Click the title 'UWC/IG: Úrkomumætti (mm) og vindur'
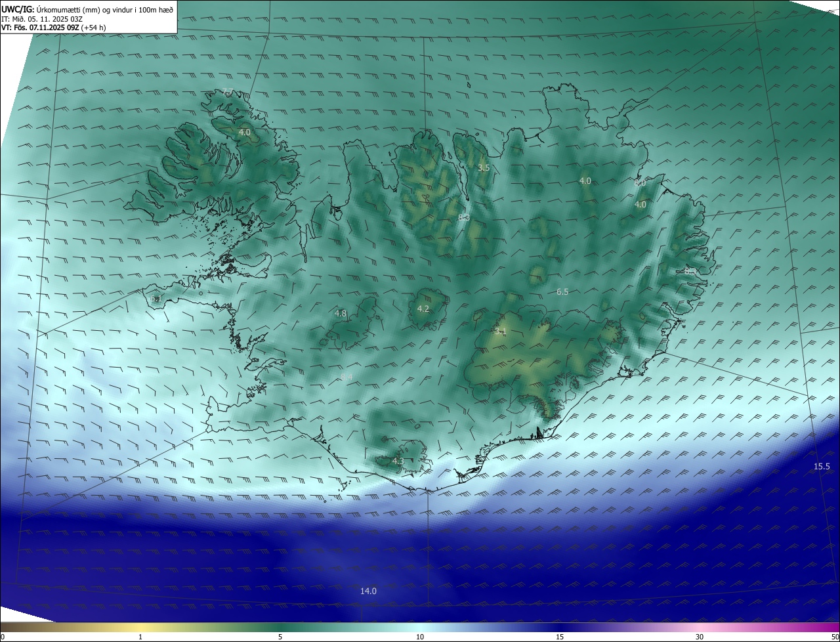The width and height of the screenshot is (840, 642). click(87, 9)
